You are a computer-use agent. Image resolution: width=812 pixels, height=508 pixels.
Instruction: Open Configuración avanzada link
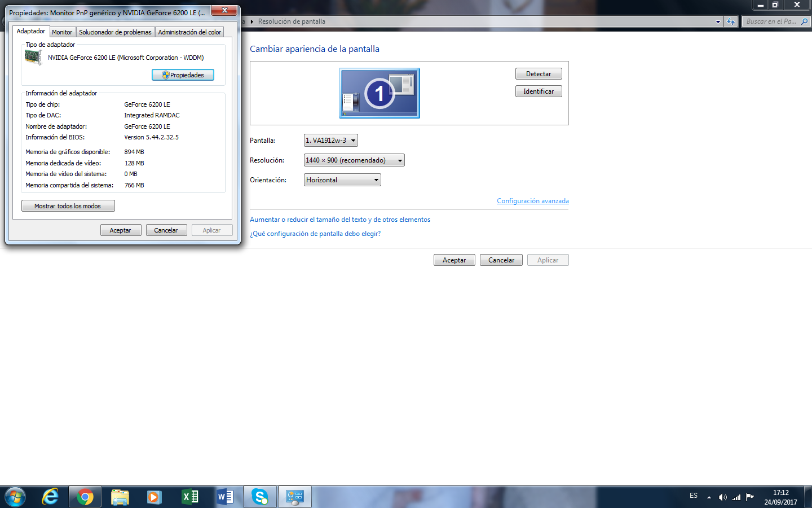pos(533,201)
